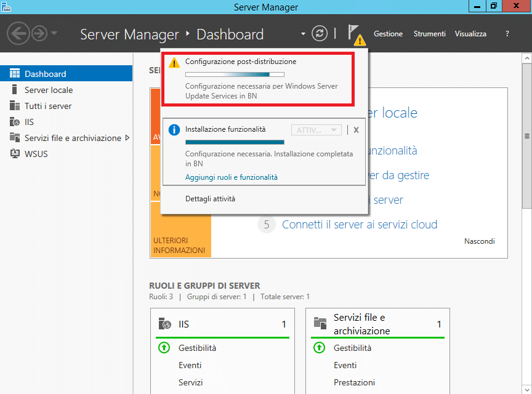The image size is (532, 394).
Task: Click the Servizi file e archiviazione tile icon
Action: coord(320,323)
